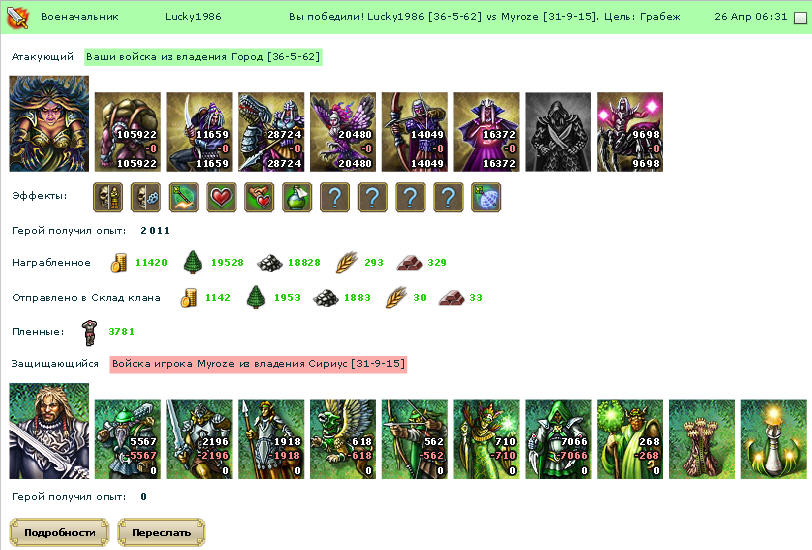Click the sword-and-shield battle report icon

[x=17, y=18]
